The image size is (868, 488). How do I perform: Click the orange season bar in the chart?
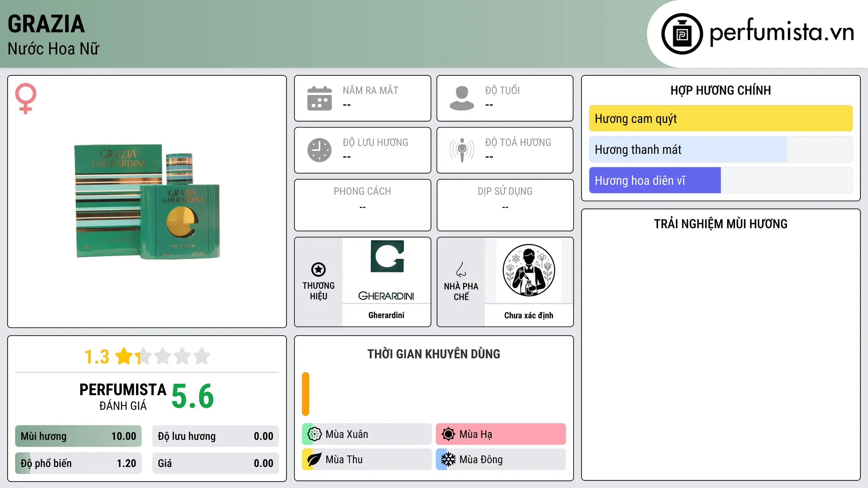pos(306,394)
